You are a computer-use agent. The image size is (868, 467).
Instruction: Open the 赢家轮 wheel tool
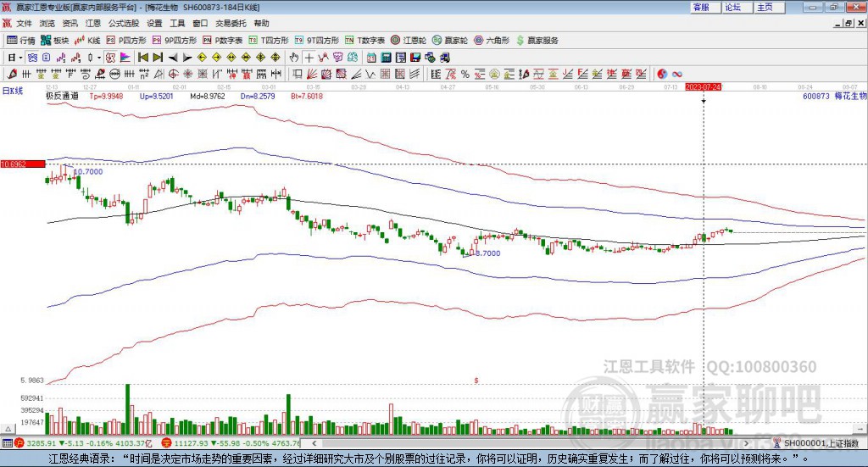coord(450,41)
